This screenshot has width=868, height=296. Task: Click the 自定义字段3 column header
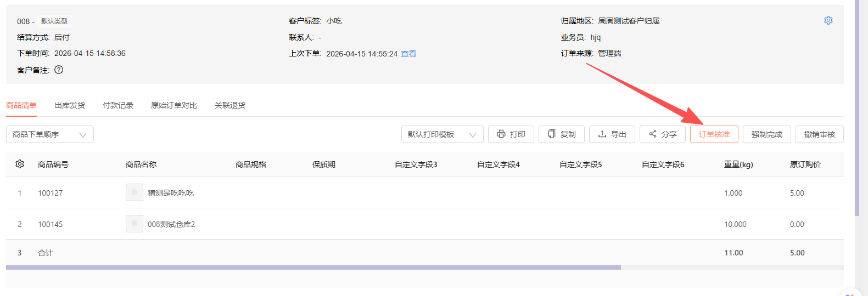coord(416,164)
